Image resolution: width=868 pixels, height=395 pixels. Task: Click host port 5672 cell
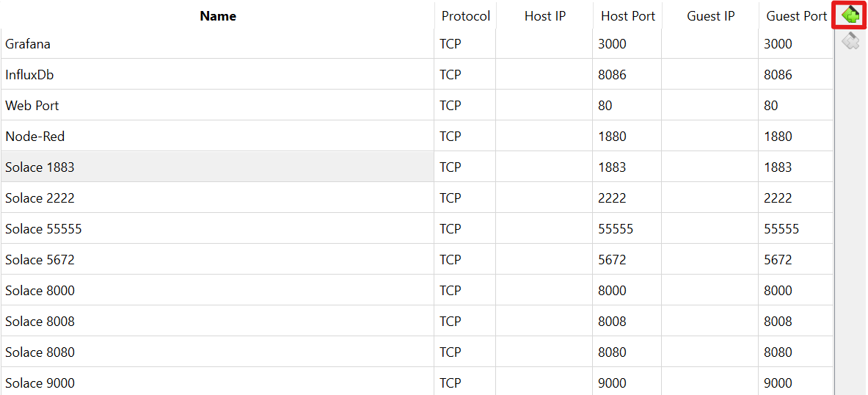click(x=626, y=260)
